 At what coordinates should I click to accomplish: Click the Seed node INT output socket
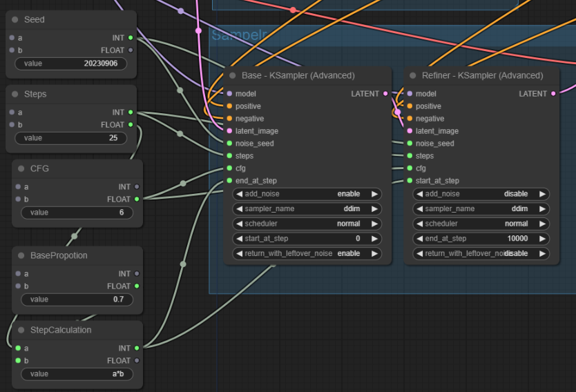tap(131, 38)
